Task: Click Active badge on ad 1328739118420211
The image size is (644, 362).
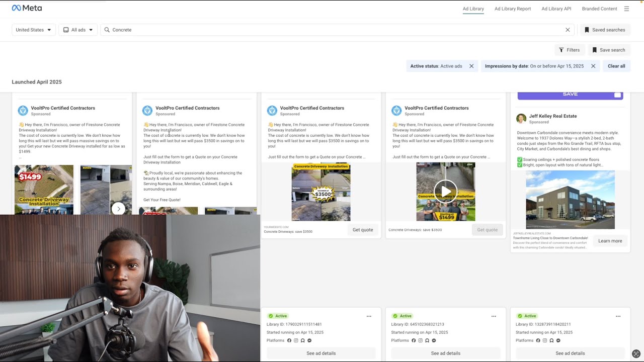Action: click(x=527, y=316)
